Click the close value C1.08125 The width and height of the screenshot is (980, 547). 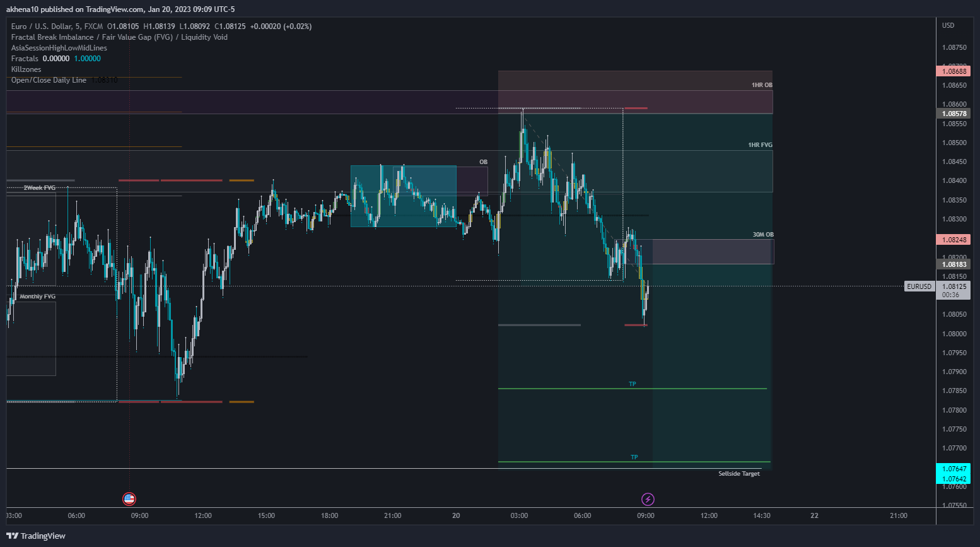[230, 26]
